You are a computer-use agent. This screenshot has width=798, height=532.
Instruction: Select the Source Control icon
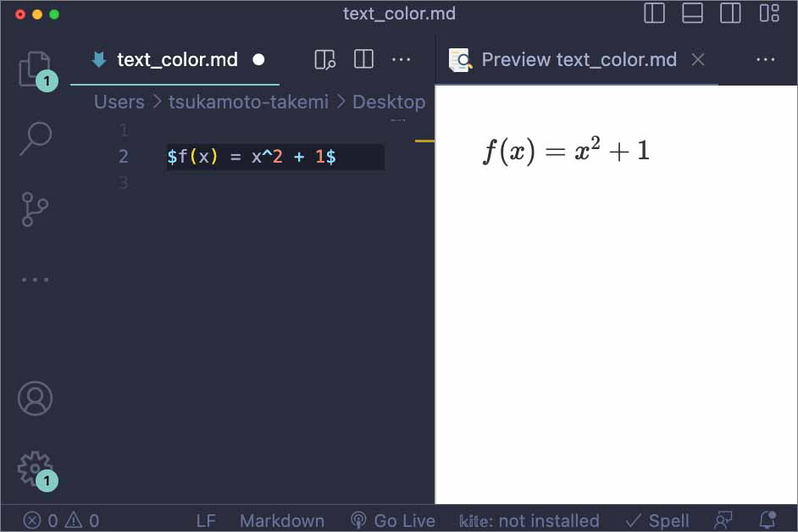click(35, 209)
